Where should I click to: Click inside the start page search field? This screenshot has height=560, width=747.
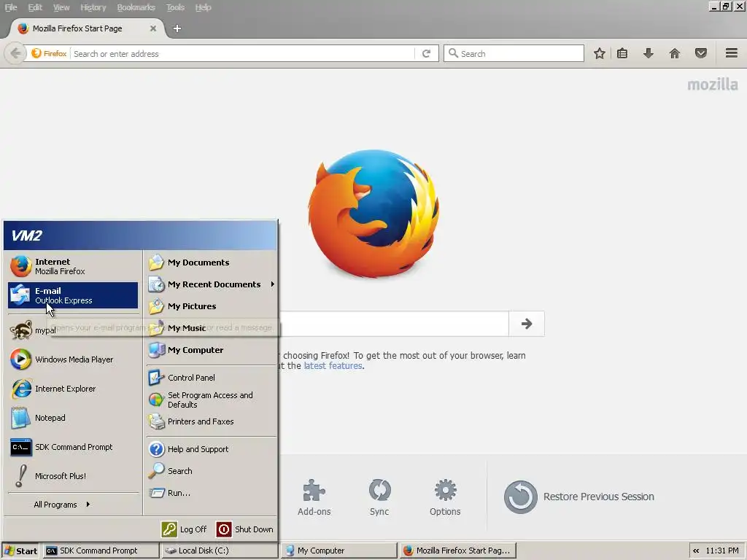click(x=394, y=324)
